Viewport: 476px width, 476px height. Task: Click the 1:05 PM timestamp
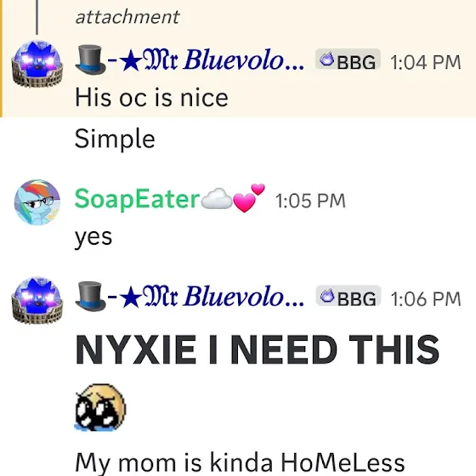click(310, 201)
